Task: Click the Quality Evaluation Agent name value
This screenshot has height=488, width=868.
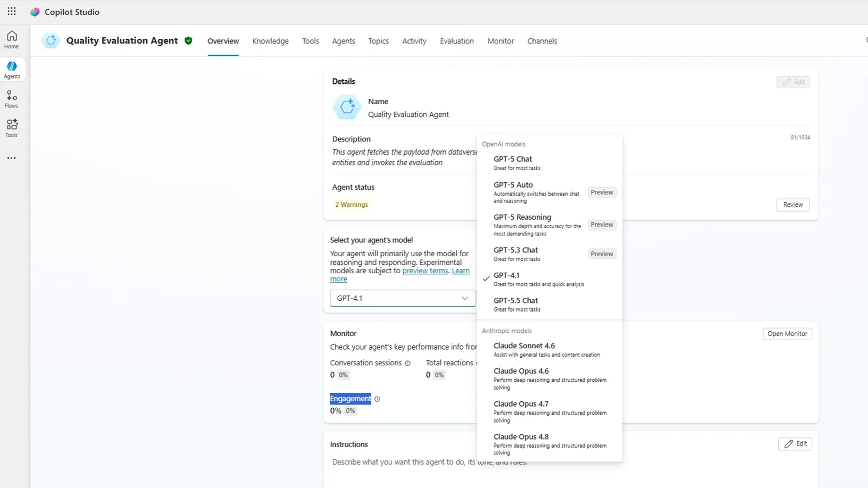Action: 408,114
